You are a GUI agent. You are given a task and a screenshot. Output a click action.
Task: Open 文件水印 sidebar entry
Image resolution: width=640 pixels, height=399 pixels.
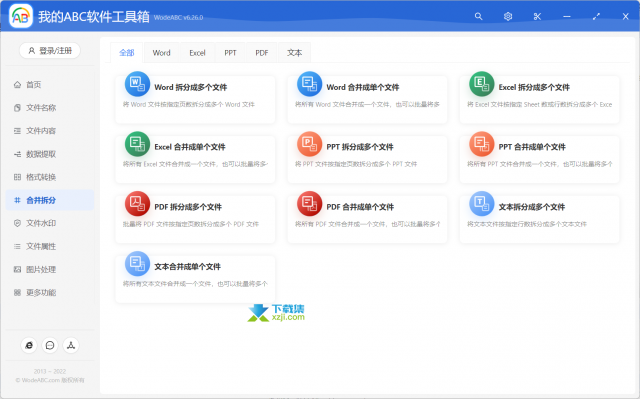click(50, 223)
